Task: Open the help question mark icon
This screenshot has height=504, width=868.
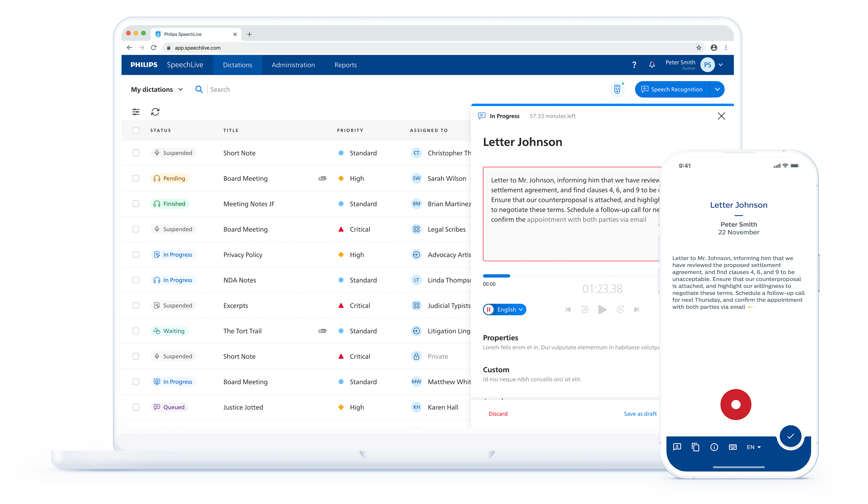Action: click(634, 65)
